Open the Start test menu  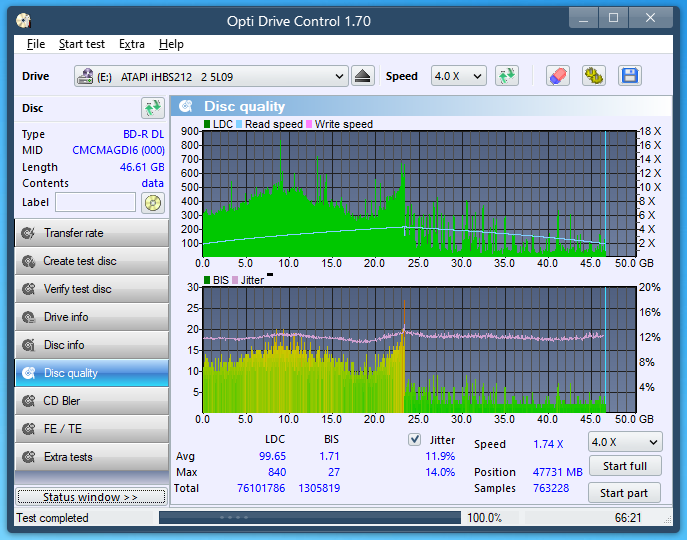click(81, 44)
